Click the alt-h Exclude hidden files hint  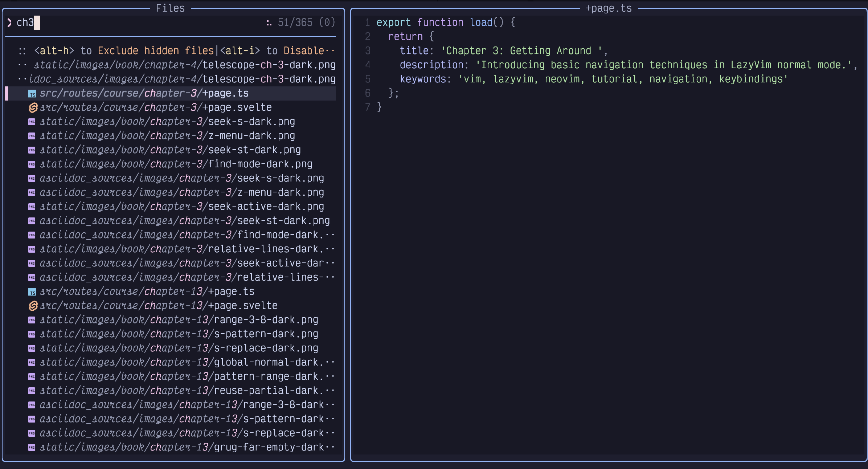[x=124, y=51]
